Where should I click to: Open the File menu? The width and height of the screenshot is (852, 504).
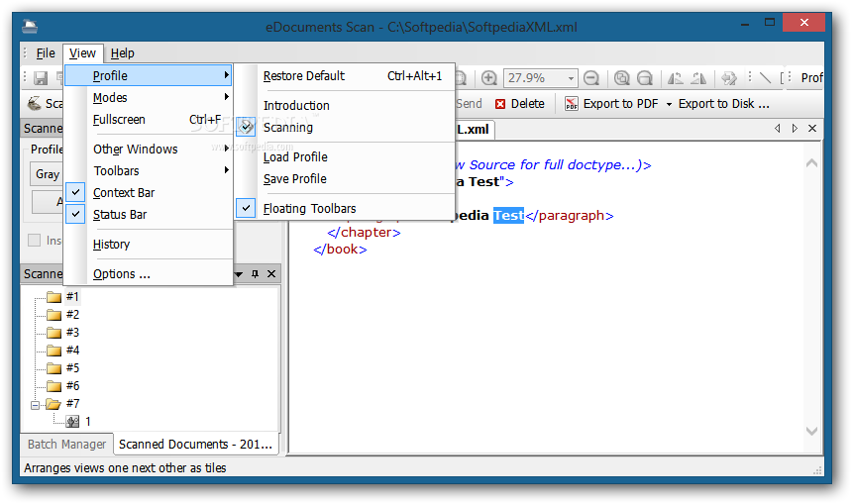[46, 53]
